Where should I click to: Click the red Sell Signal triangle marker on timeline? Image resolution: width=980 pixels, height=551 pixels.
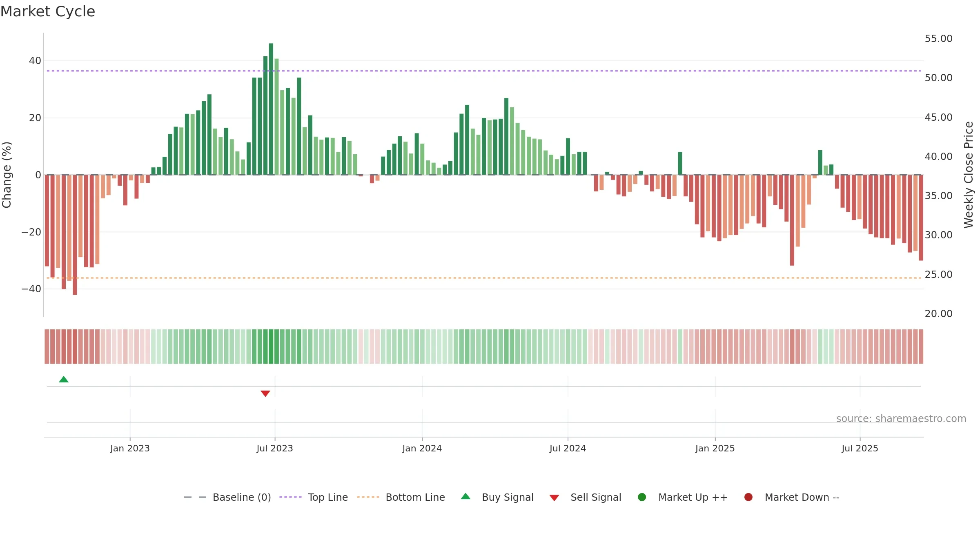tap(265, 393)
